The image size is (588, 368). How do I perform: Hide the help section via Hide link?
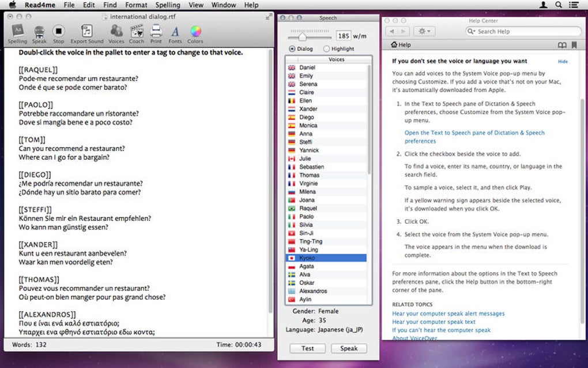(563, 61)
